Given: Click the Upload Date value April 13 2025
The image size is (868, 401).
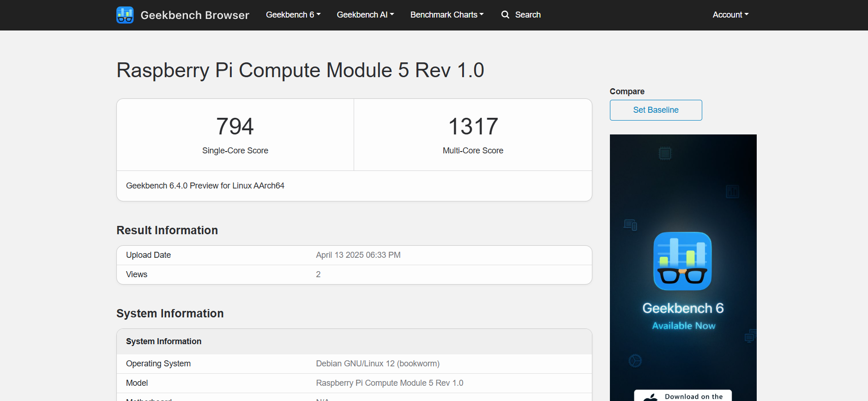Looking at the screenshot, I should 358,255.
